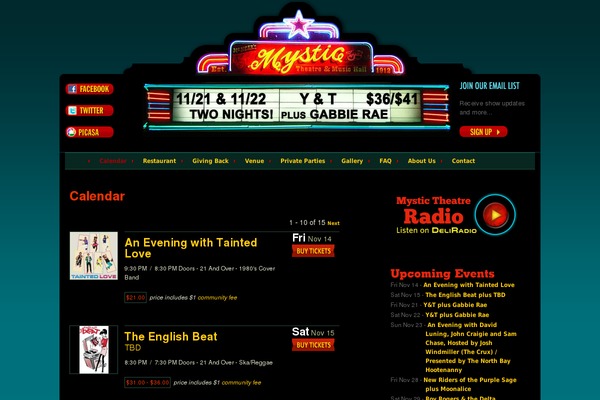Open An Evening with David Luning event

pyautogui.click(x=471, y=347)
